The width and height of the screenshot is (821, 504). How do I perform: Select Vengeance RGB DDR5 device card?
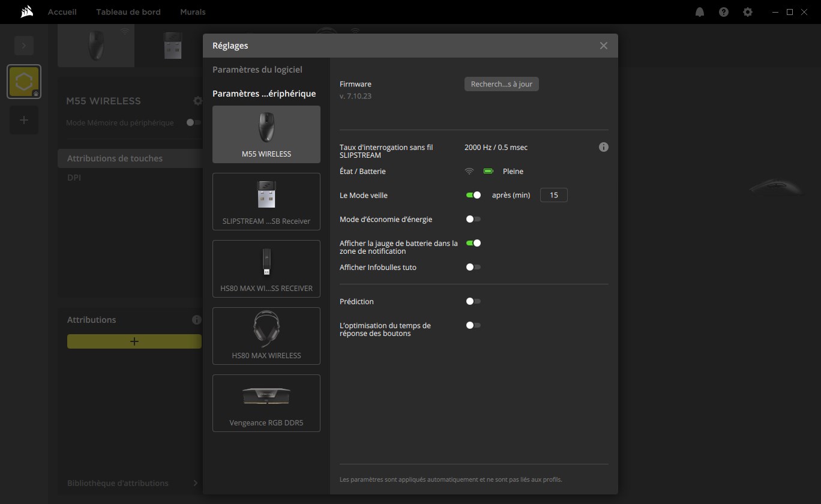click(x=266, y=403)
